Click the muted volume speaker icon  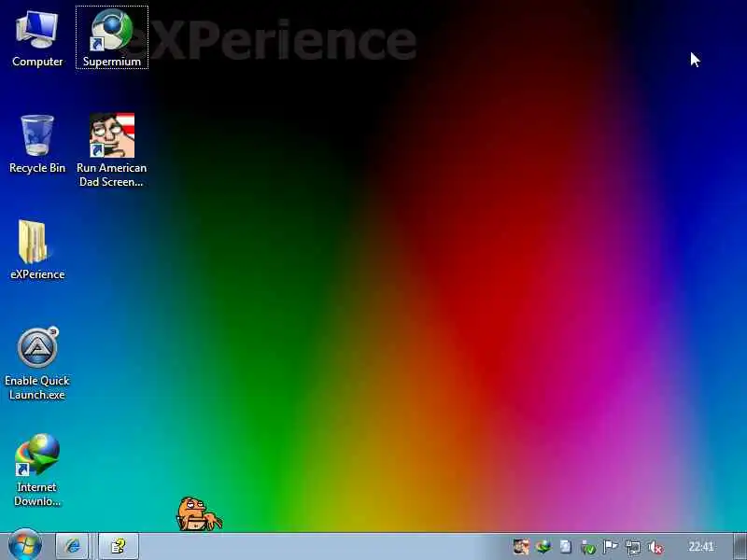[655, 547]
